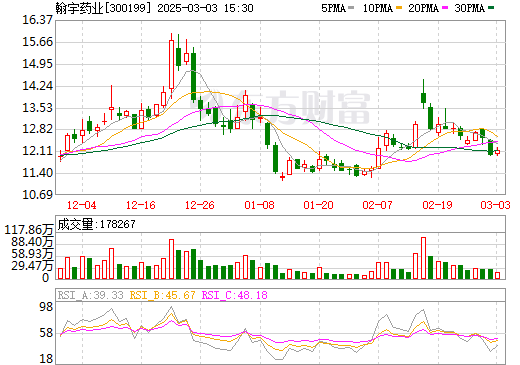
Task: Click price axis label 14.24
Action: 37,86
